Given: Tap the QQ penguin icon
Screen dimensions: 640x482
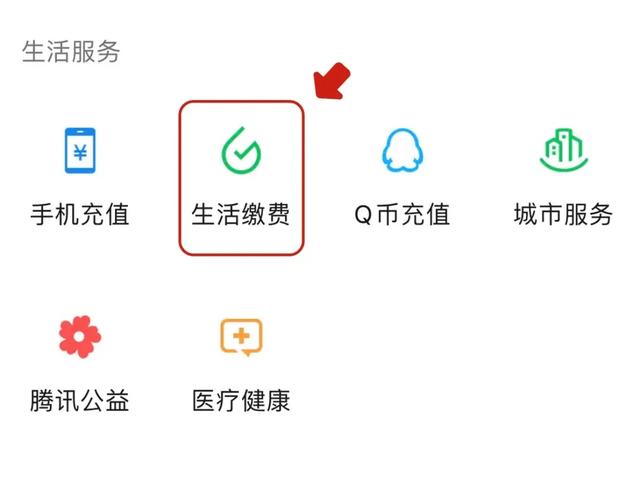Looking at the screenshot, I should 403,150.
